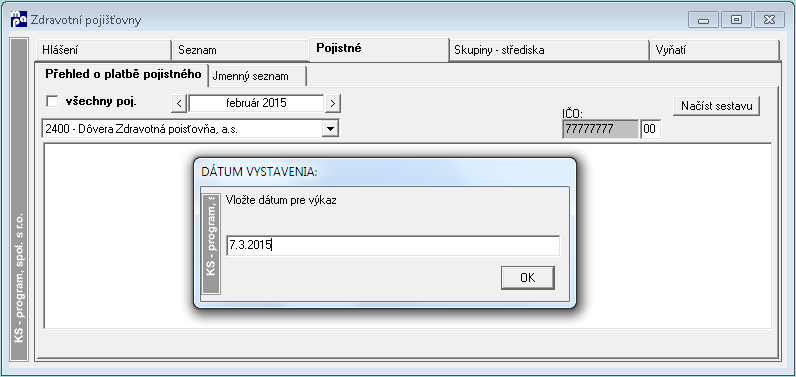The height and width of the screenshot is (377, 796).
Task: Go to next month arrow
Action: [x=333, y=104]
